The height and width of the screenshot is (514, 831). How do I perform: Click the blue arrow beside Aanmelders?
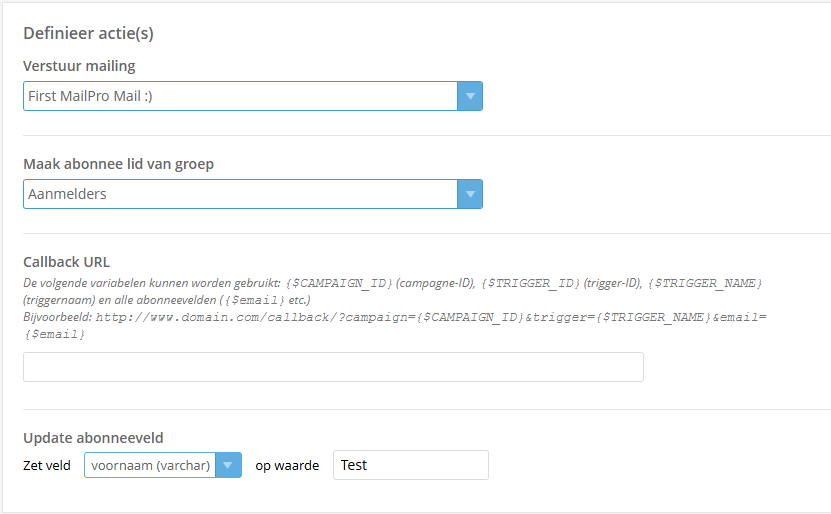(470, 194)
